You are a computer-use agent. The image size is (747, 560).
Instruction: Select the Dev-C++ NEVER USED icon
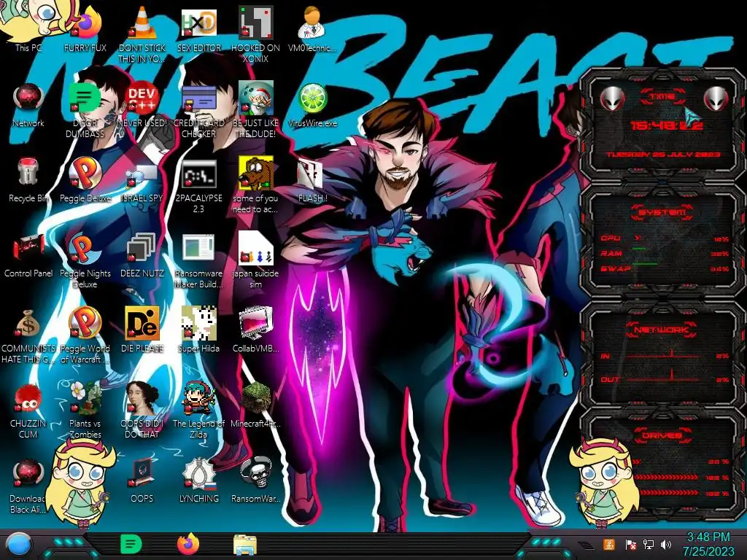point(142,105)
